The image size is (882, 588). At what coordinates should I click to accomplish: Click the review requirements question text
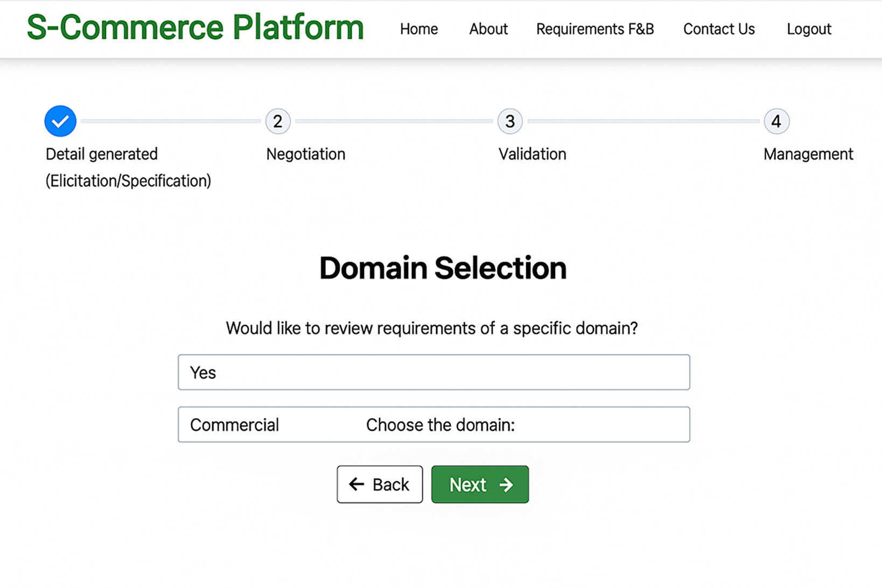(x=431, y=328)
